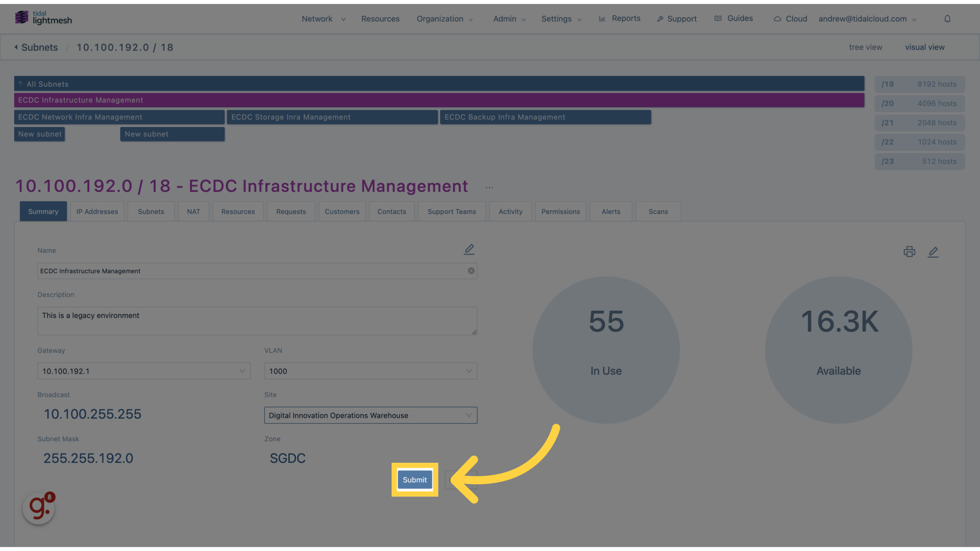Screen dimensions: 980x551
Task: Click the Cloud icon in the top bar
Action: coord(777,19)
